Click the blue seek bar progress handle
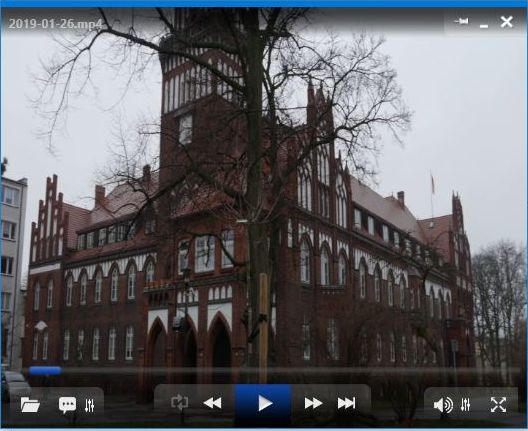Screen dimensions: 528x431 [x=45, y=371]
